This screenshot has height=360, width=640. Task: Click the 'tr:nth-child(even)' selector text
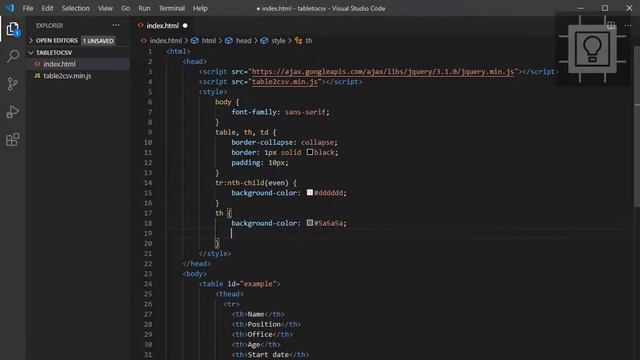point(252,183)
